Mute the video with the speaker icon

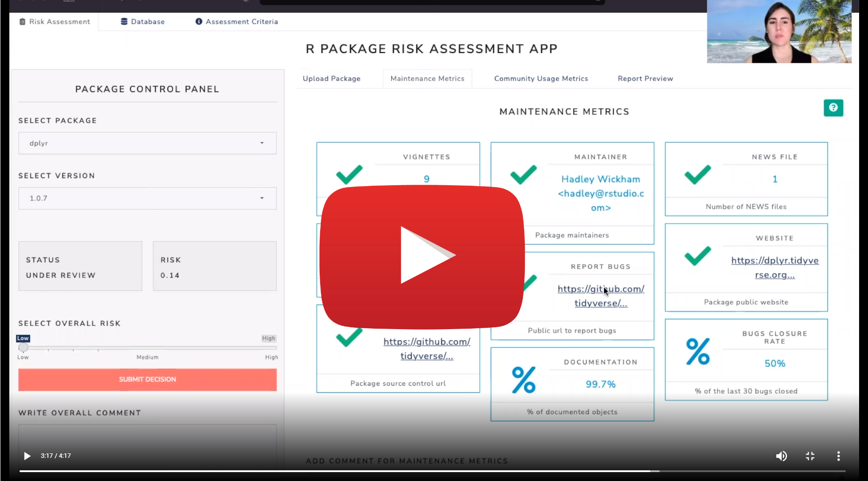point(781,456)
